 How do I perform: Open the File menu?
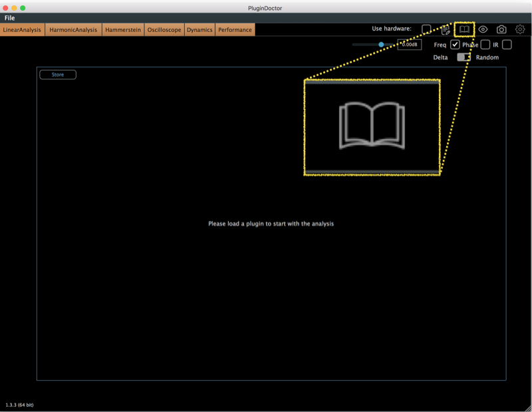click(x=9, y=18)
